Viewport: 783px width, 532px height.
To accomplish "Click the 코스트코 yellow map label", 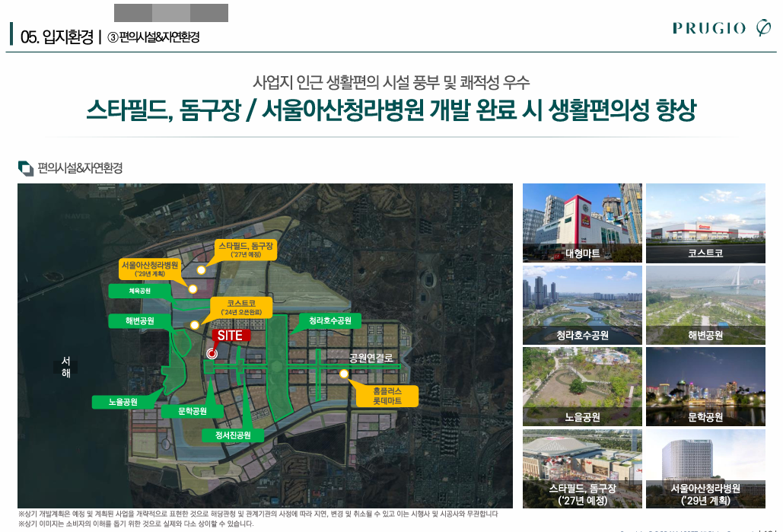I will point(242,307).
